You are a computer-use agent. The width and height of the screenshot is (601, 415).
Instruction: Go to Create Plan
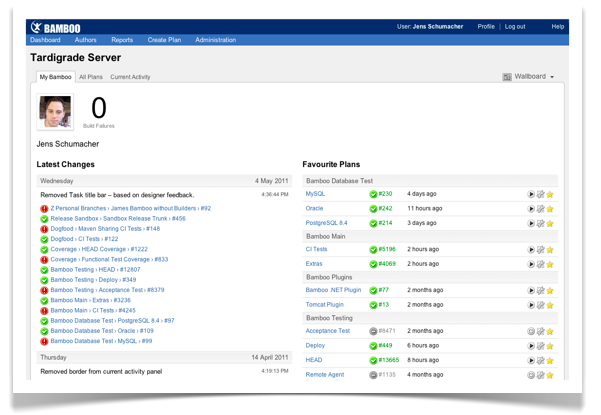pyautogui.click(x=164, y=40)
